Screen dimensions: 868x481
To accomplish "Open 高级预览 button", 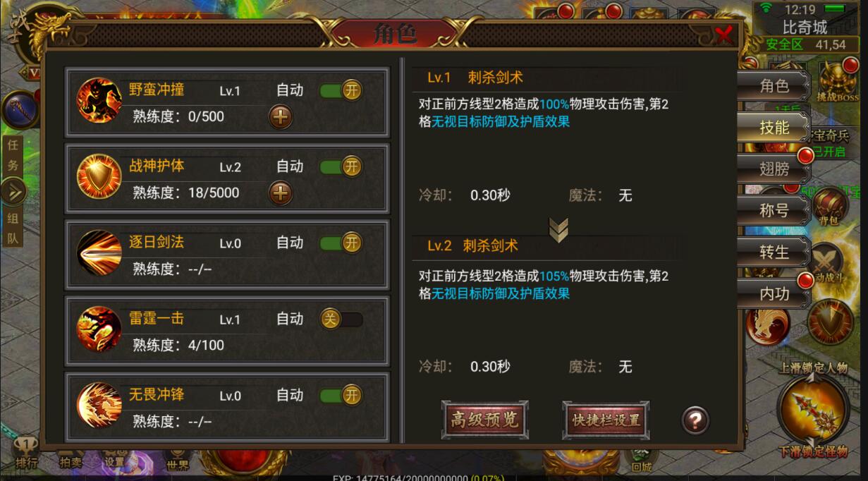I will [x=485, y=420].
